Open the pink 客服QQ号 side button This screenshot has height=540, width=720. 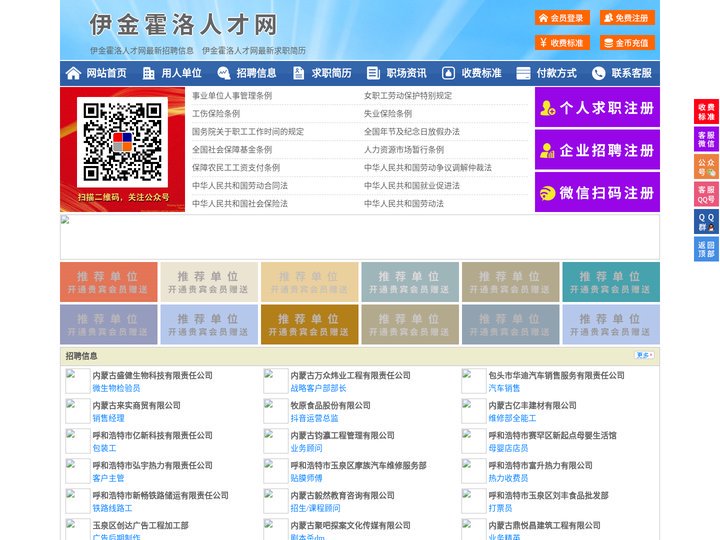pos(706,194)
